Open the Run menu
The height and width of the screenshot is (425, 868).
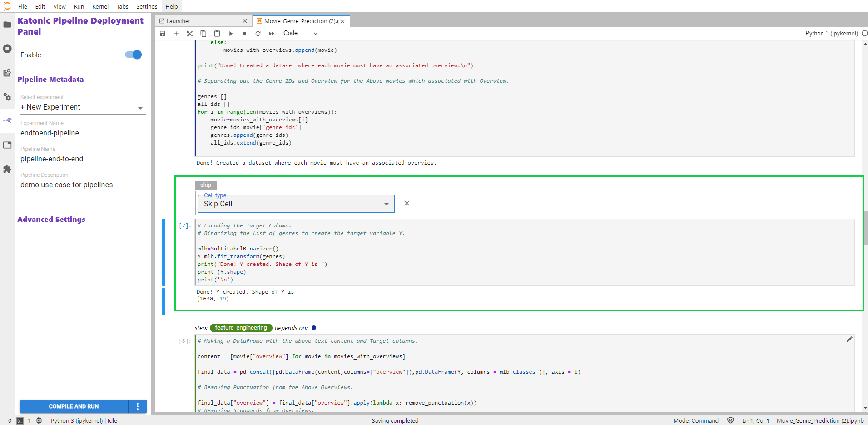pos(79,6)
